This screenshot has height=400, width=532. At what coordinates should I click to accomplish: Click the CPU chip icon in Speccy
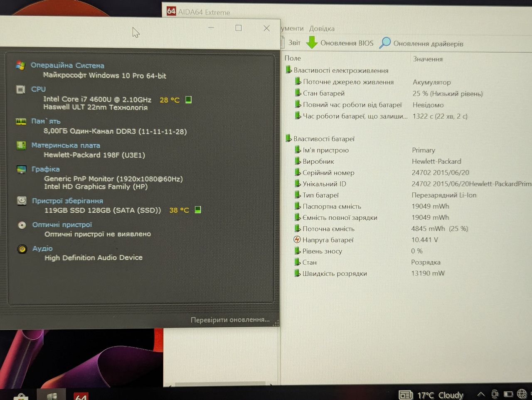tap(20, 89)
